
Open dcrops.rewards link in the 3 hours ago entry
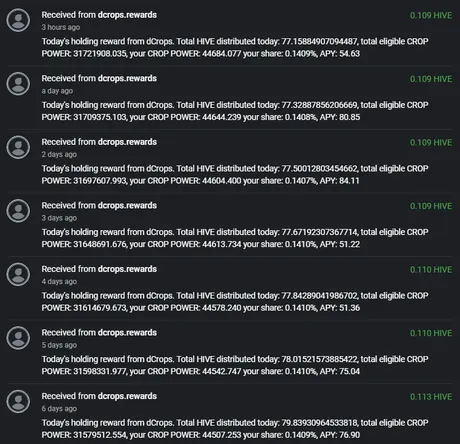(127, 15)
